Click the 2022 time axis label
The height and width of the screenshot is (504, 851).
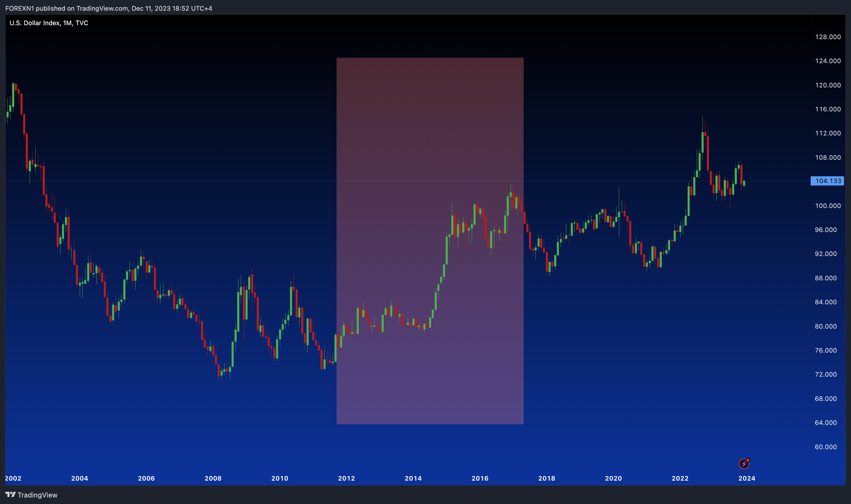pos(680,478)
